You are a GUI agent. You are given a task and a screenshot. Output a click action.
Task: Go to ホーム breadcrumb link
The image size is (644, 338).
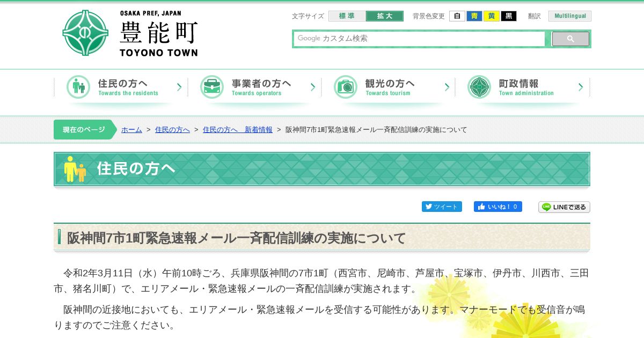[x=131, y=129]
